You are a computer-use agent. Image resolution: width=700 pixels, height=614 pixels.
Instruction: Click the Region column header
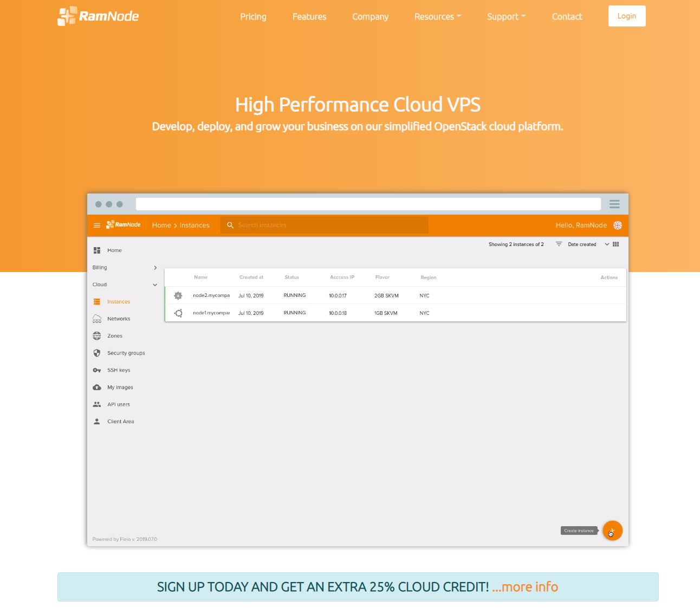click(x=429, y=277)
